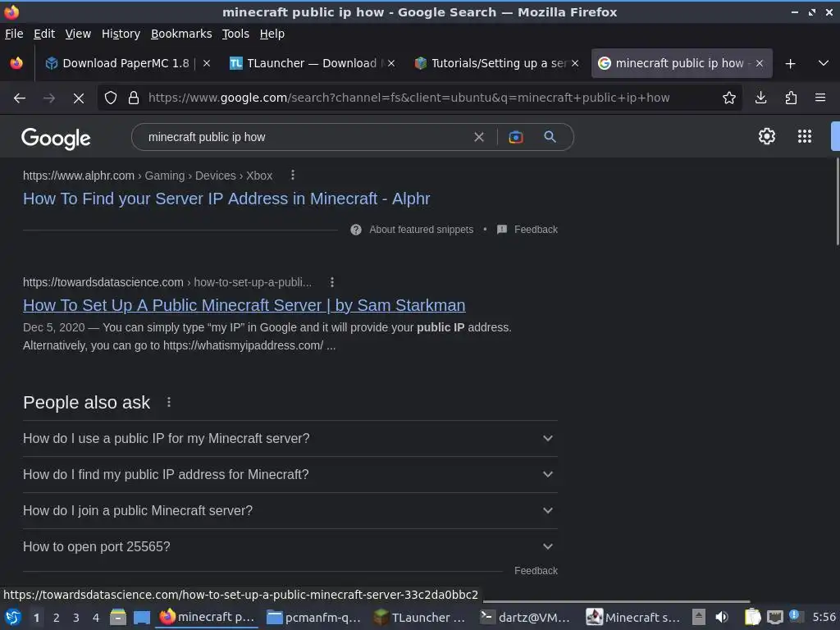Bookmark this page with the star

coord(728,98)
